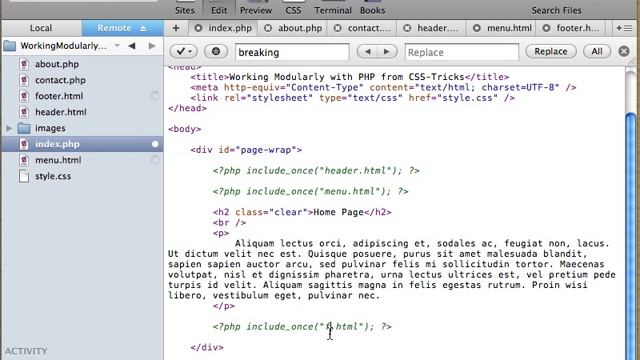
Task: Click the find field containing 'breaking'
Action: tap(292, 52)
